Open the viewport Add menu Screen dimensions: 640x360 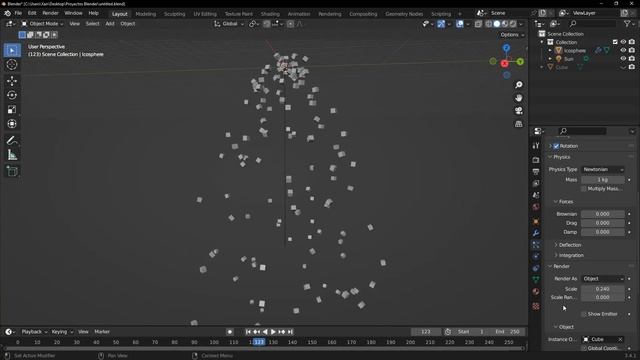pyautogui.click(x=110, y=24)
